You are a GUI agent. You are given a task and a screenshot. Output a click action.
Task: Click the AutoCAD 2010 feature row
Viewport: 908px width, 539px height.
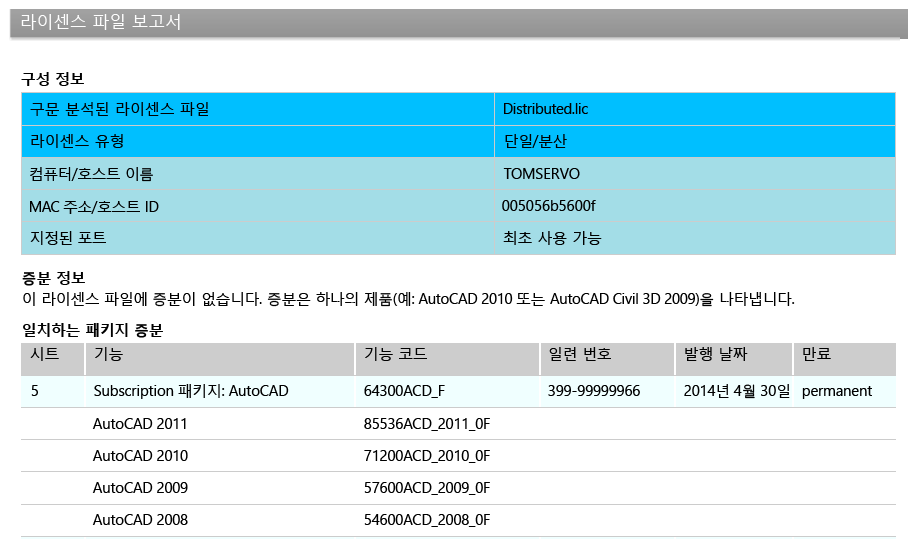point(140,456)
